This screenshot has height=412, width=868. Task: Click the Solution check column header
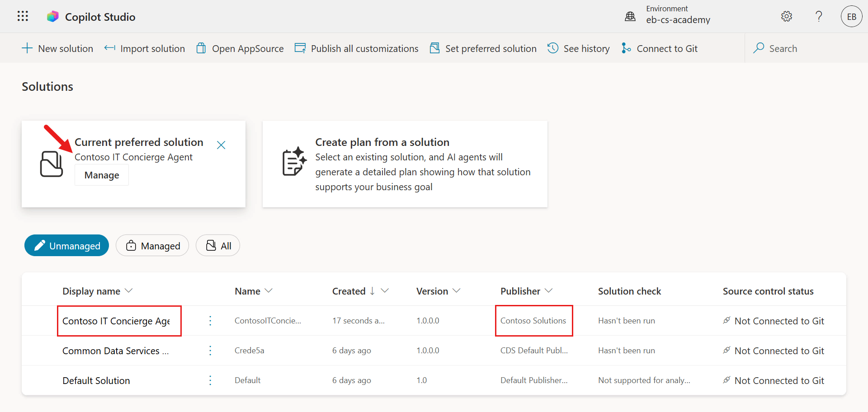pyautogui.click(x=629, y=291)
